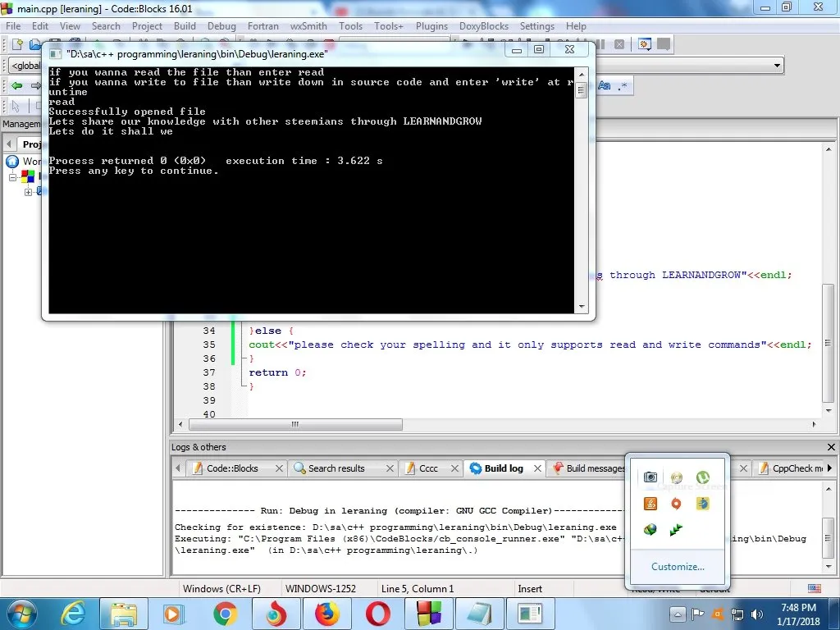Open Customize link in tray popup
840x630 pixels.
(x=678, y=567)
